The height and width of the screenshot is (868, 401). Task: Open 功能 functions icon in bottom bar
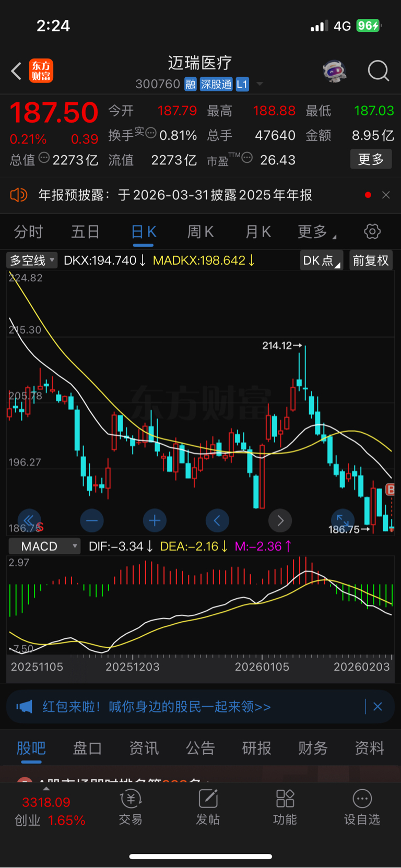click(x=285, y=807)
